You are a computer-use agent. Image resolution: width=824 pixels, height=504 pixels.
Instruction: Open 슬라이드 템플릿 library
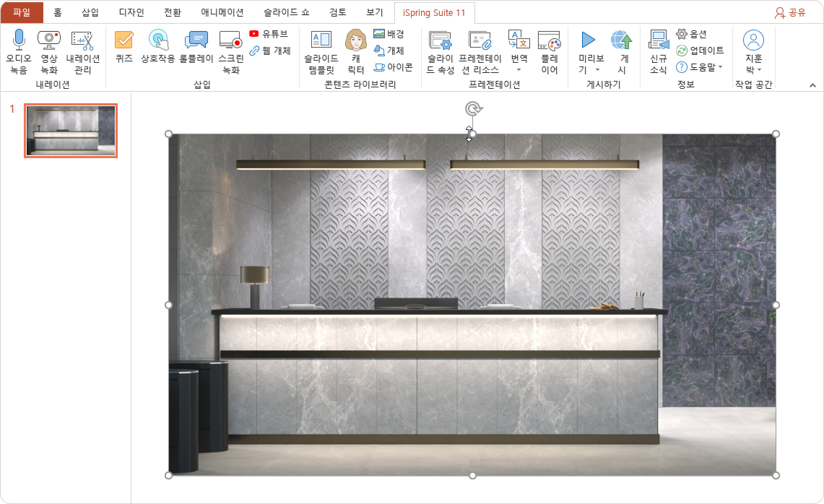click(x=321, y=40)
